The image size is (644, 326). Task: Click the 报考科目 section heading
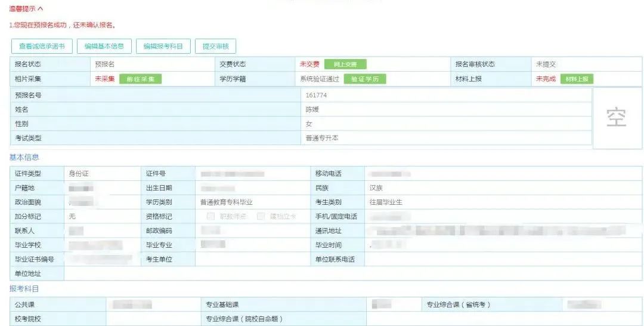(24, 289)
